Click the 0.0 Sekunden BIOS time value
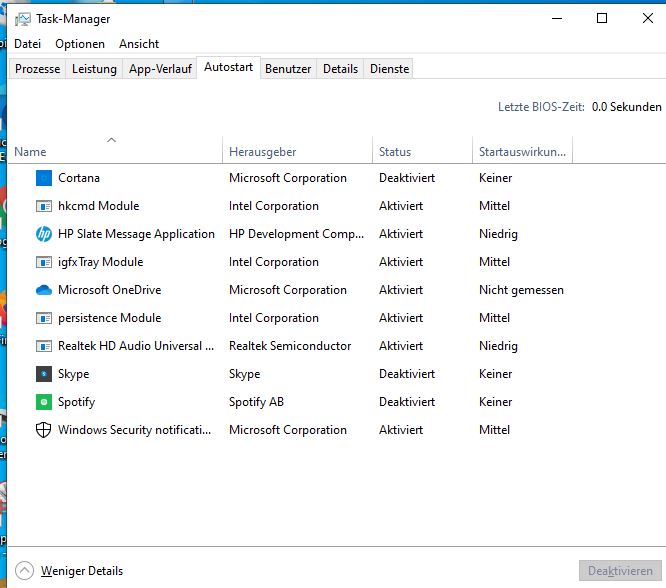Viewport: 666px width, 588px height. [626, 107]
